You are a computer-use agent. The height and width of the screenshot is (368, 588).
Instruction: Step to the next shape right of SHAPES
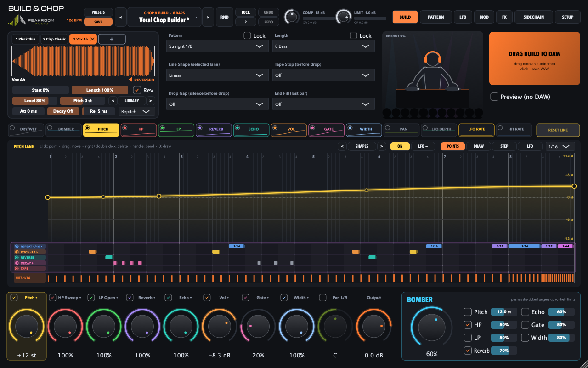(382, 146)
